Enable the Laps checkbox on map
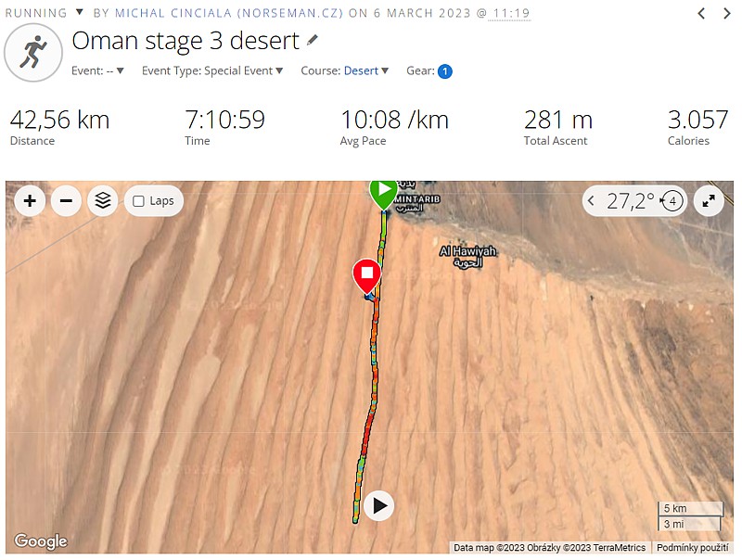Viewport: 742px width, 560px height. pyautogui.click(x=138, y=201)
